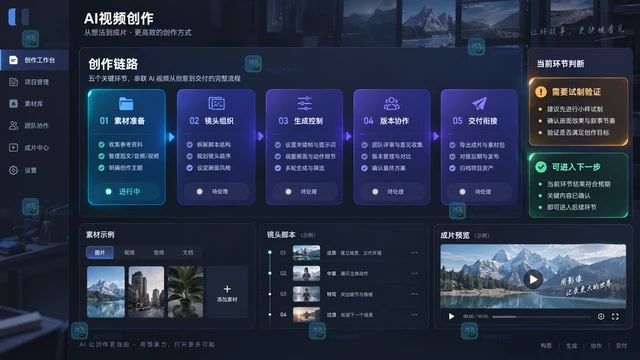Switch to the 文档 tab in 素材示例
The width and height of the screenshot is (640, 360).
[x=188, y=253]
